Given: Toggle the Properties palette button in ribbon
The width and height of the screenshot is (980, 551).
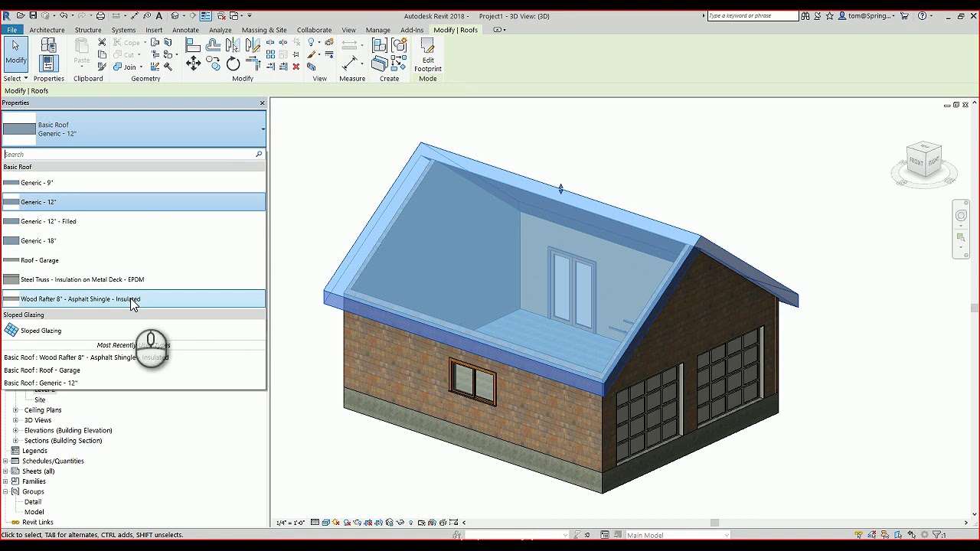Looking at the screenshot, I should coord(48,64).
